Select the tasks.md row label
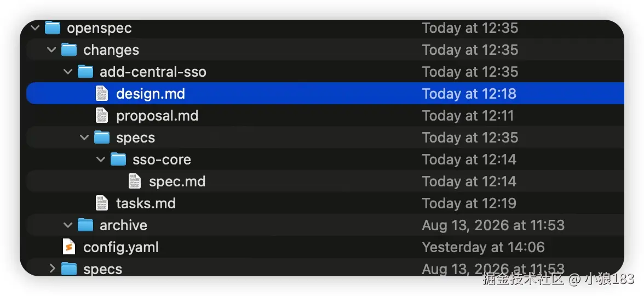Screen dimensions: 644x296 coord(146,203)
